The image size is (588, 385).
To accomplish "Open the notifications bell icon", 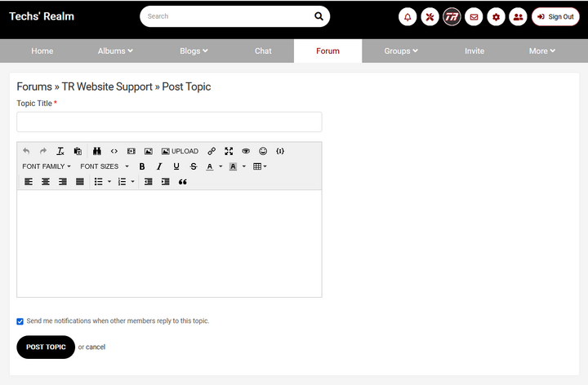I will point(408,17).
